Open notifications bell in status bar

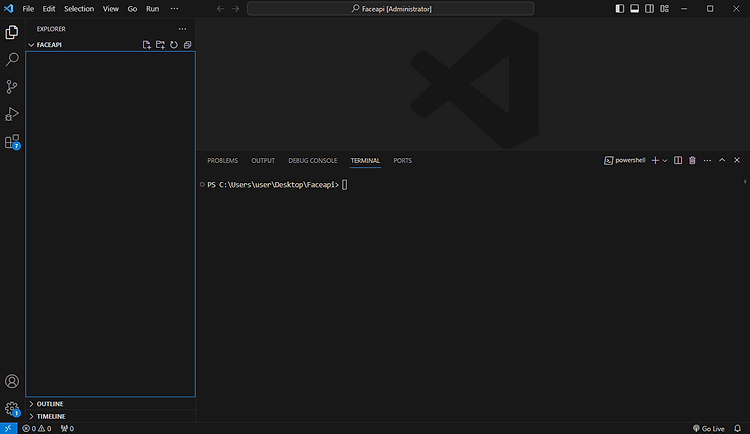point(737,428)
